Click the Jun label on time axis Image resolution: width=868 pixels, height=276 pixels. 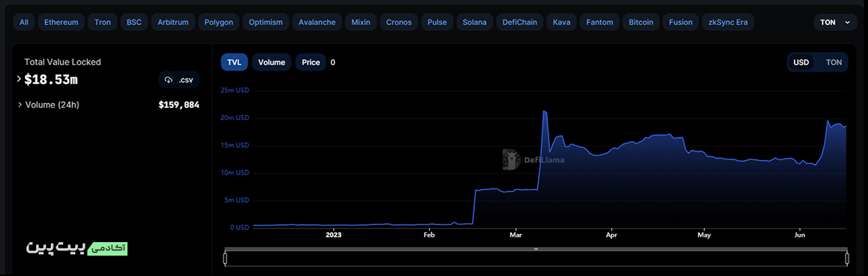pyautogui.click(x=800, y=235)
